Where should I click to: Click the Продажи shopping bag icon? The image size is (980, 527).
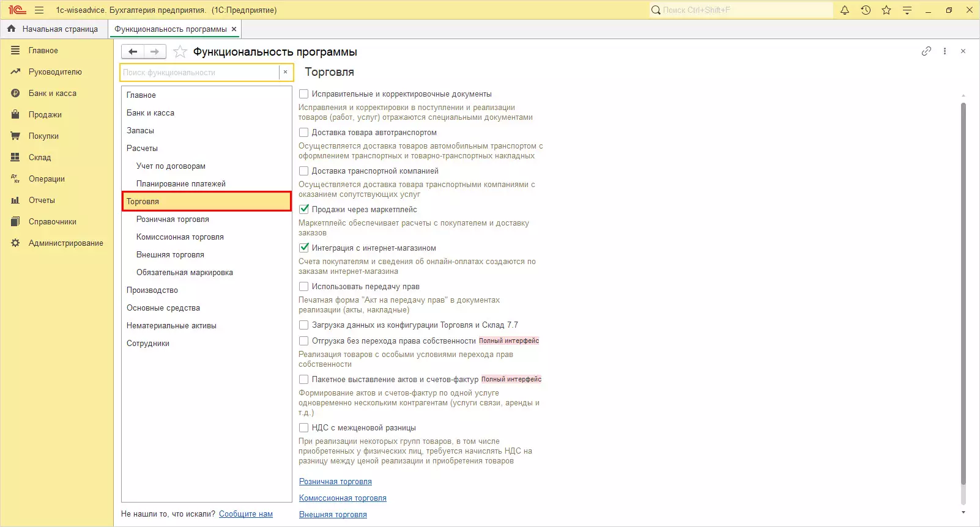coord(15,114)
